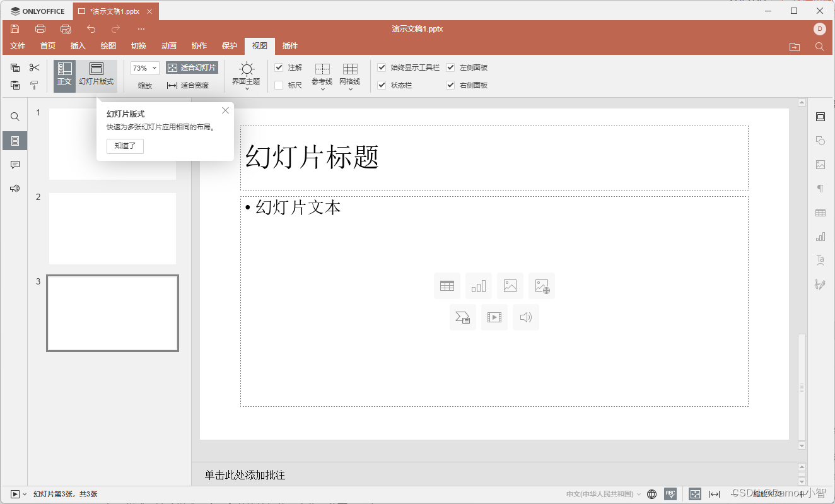Switch to the 插入 insert tab

click(78, 46)
